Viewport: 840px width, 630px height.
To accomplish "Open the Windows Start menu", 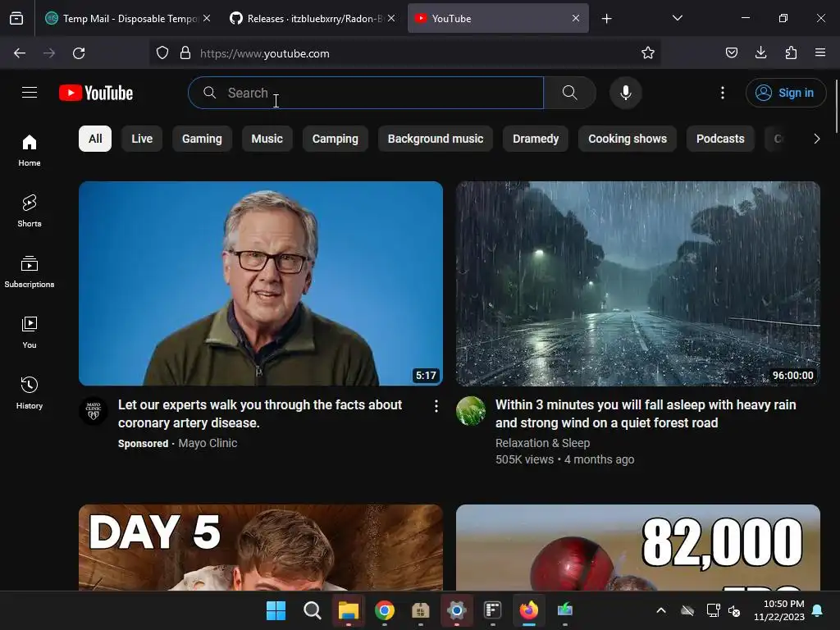I will pyautogui.click(x=276, y=610).
